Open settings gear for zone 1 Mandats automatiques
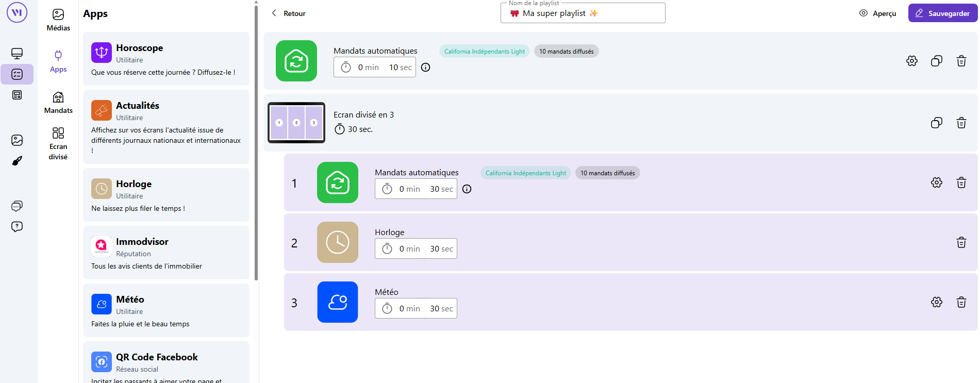The image size is (980, 383). point(937,182)
